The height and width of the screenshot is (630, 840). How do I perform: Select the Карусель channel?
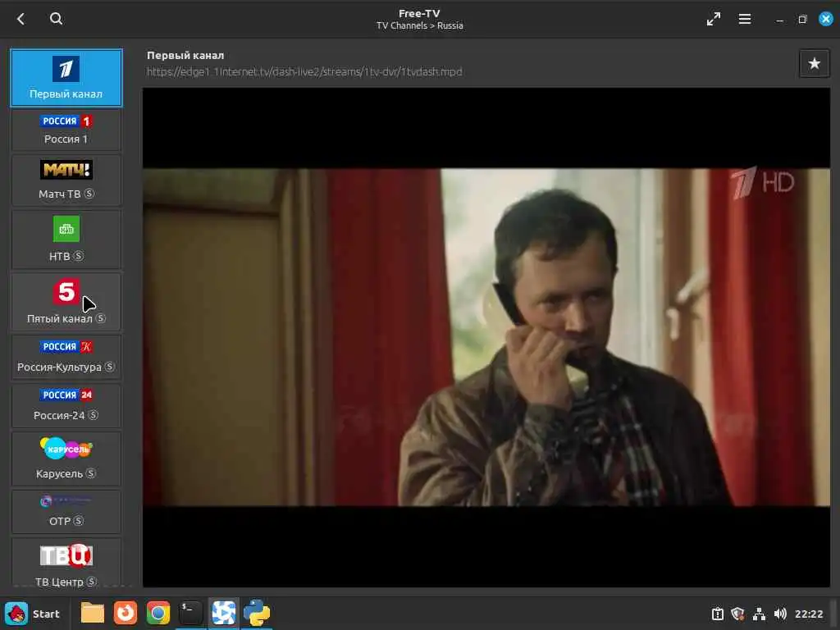click(x=66, y=459)
